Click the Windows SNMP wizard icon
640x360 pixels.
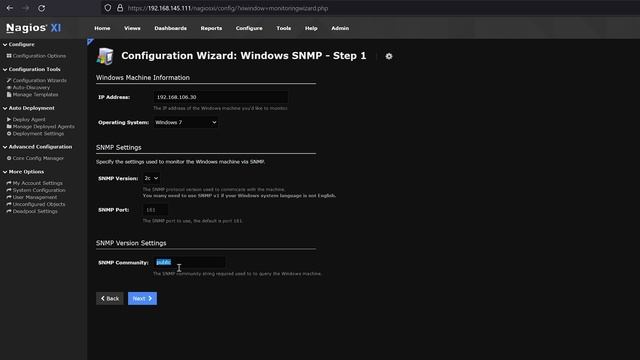click(105, 56)
